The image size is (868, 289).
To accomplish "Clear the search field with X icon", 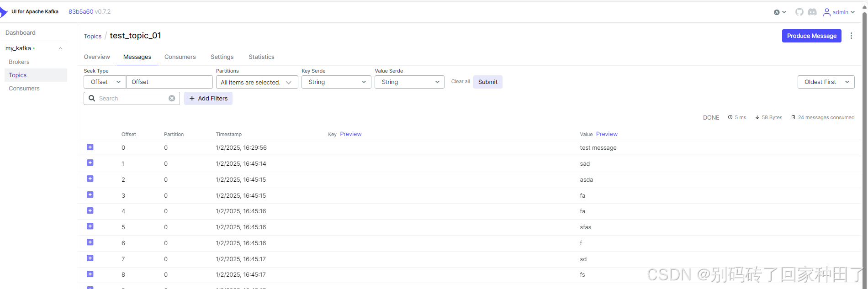I will coord(172,98).
